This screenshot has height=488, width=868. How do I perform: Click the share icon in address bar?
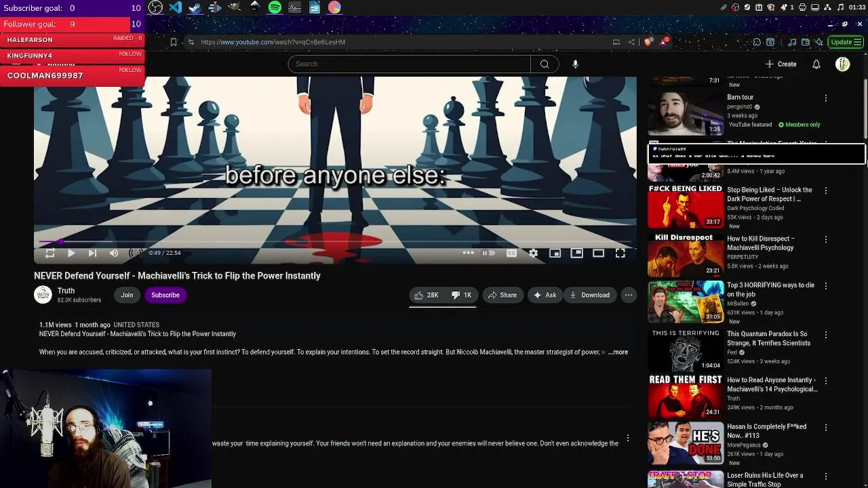(631, 42)
